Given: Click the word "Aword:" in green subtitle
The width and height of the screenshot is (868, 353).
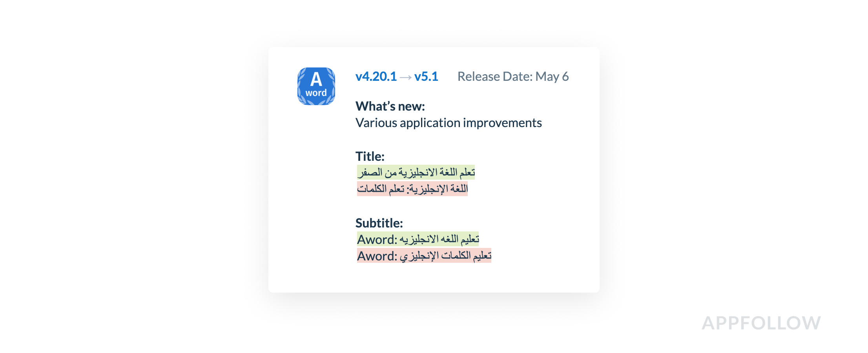Looking at the screenshot, I should (377, 240).
